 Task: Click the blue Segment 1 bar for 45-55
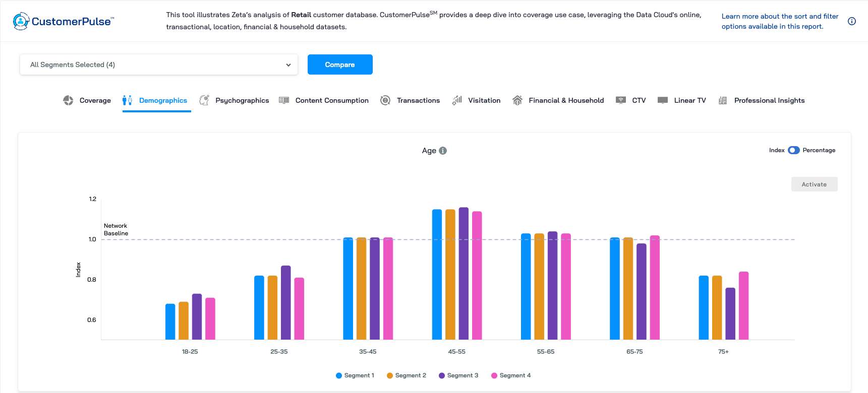437,275
